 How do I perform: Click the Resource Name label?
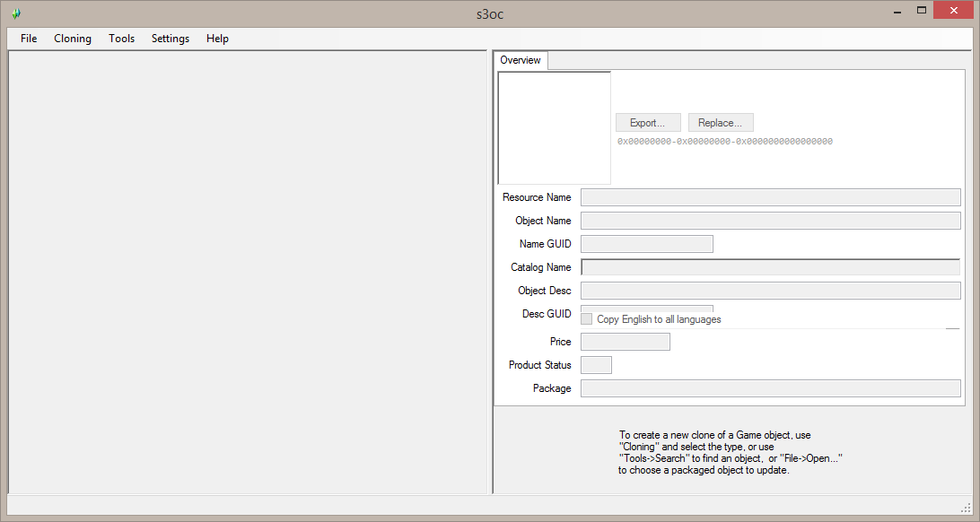pos(537,197)
